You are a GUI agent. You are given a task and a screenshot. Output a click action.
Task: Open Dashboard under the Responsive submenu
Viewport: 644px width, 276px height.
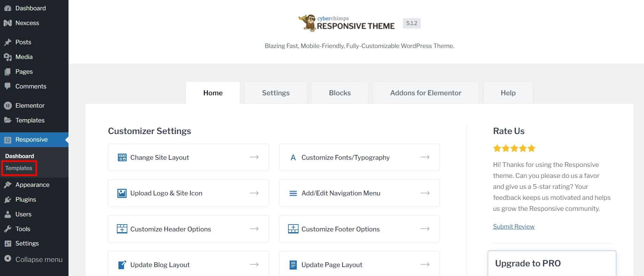(20, 156)
